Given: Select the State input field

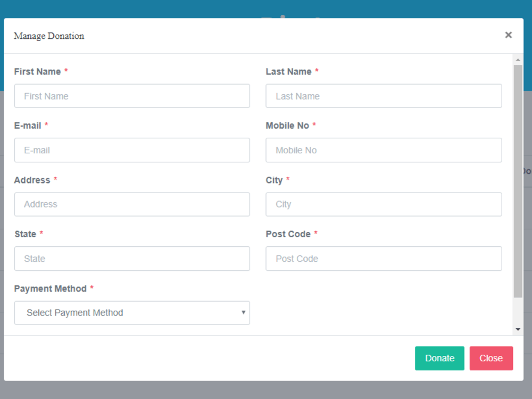Looking at the screenshot, I should pos(132,259).
